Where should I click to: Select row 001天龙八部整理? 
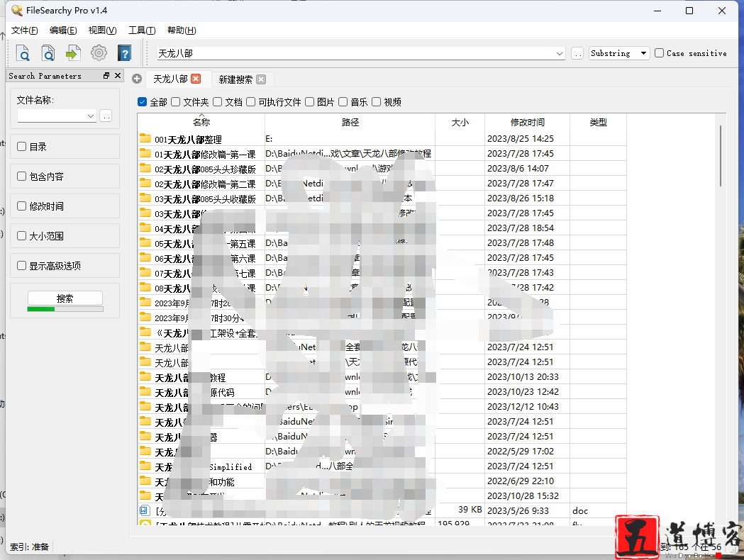382,138
